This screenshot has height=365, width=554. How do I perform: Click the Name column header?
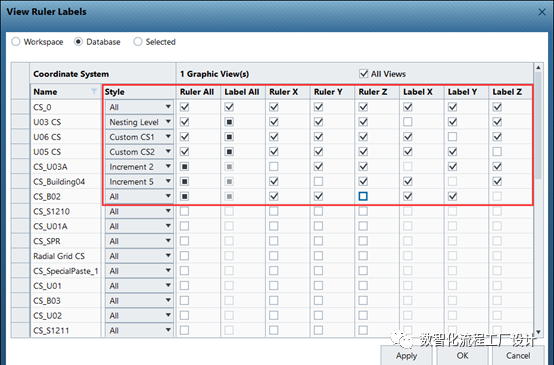pos(66,92)
